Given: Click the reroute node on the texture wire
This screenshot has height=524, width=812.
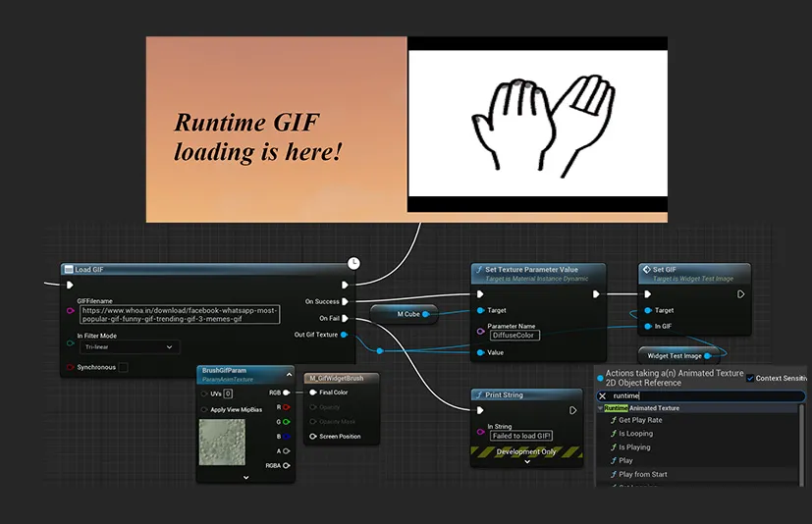Looking at the screenshot, I should [380, 351].
